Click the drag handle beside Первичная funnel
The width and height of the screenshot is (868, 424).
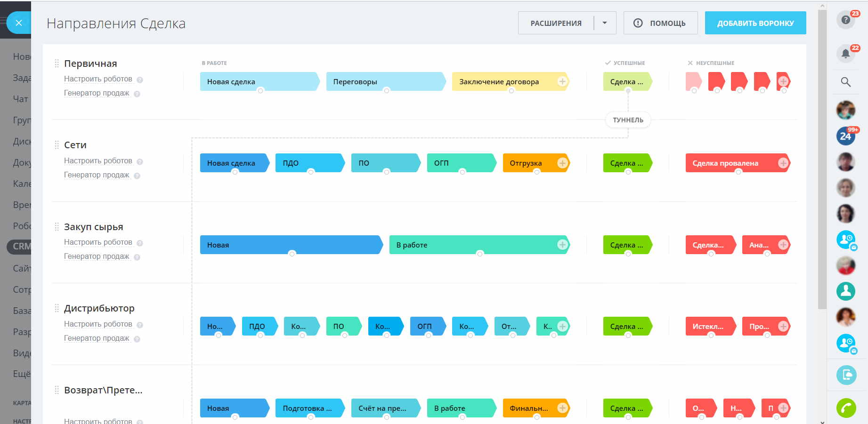(x=57, y=64)
